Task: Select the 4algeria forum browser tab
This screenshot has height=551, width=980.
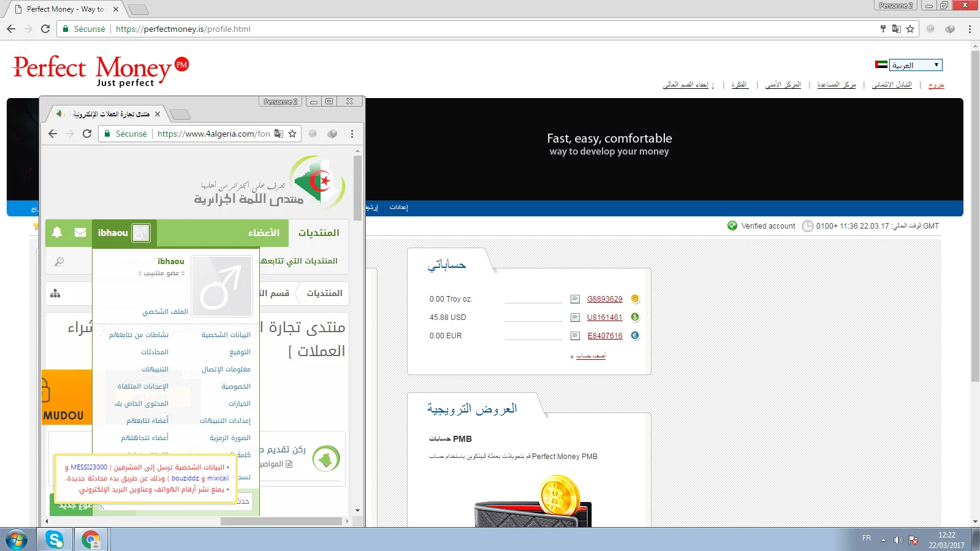Action: 108,114
